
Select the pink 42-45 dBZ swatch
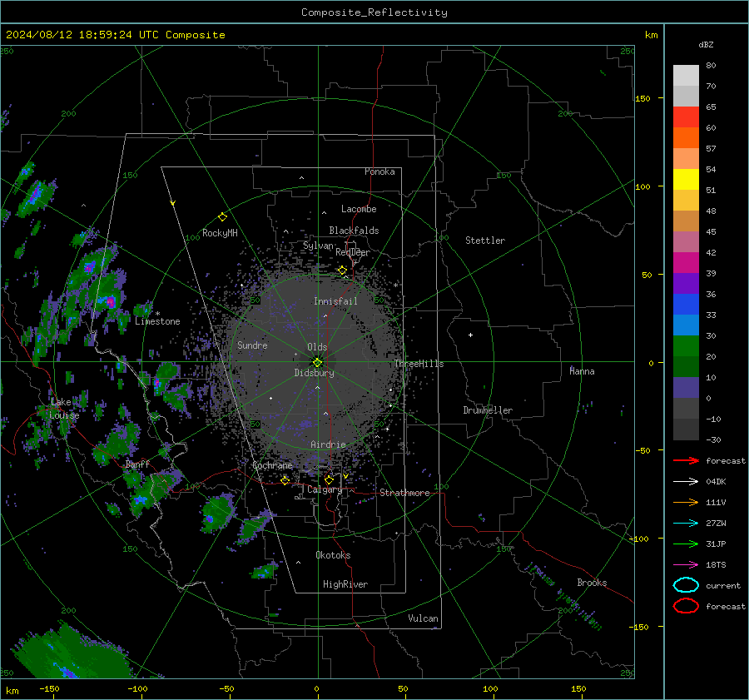686,242
